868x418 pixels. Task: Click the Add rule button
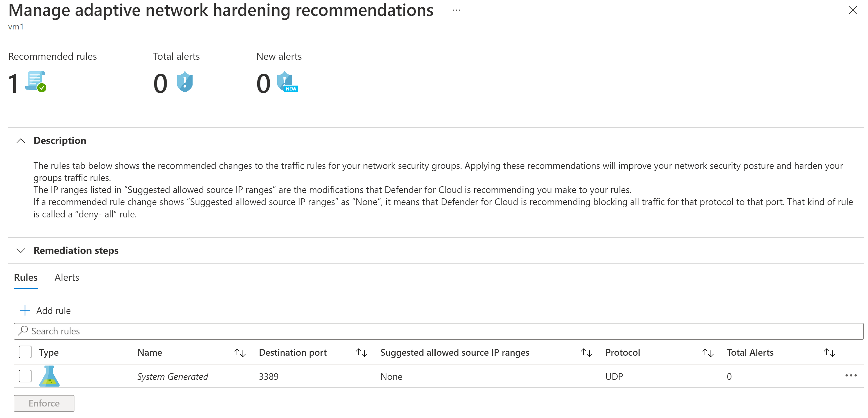coord(45,310)
